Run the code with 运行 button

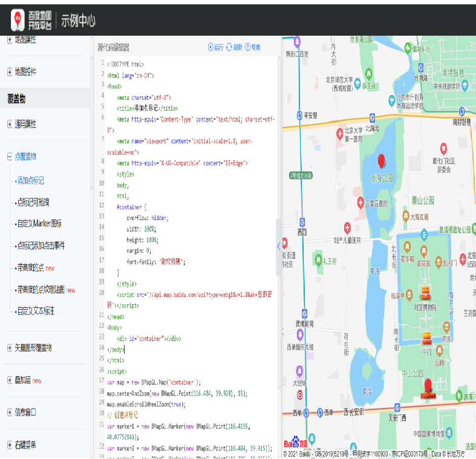(215, 47)
